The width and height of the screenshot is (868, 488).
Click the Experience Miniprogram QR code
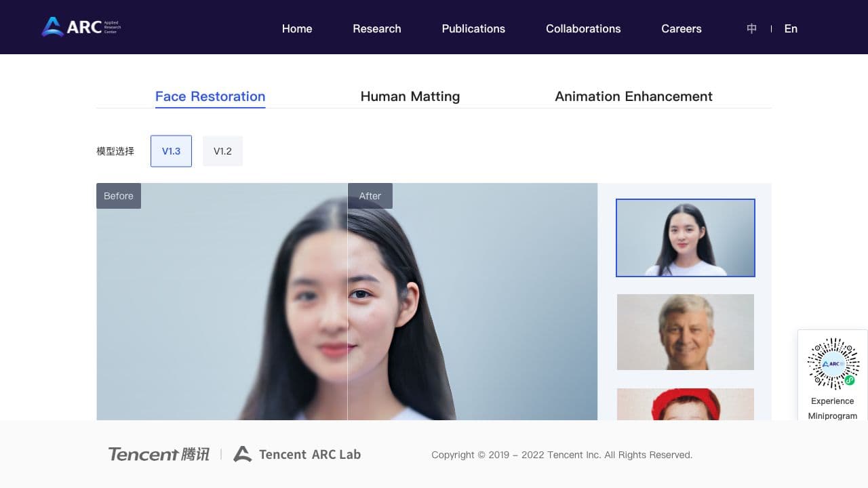pyautogui.click(x=832, y=364)
